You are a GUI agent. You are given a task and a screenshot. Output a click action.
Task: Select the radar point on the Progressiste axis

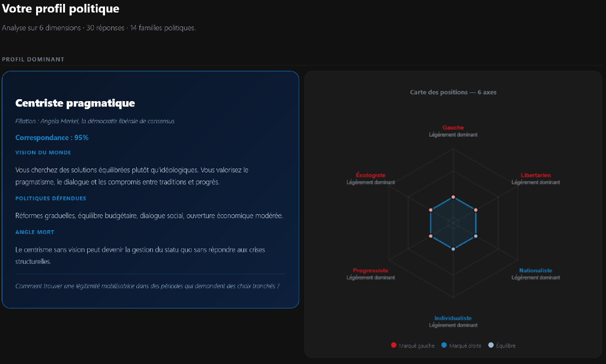(430, 236)
